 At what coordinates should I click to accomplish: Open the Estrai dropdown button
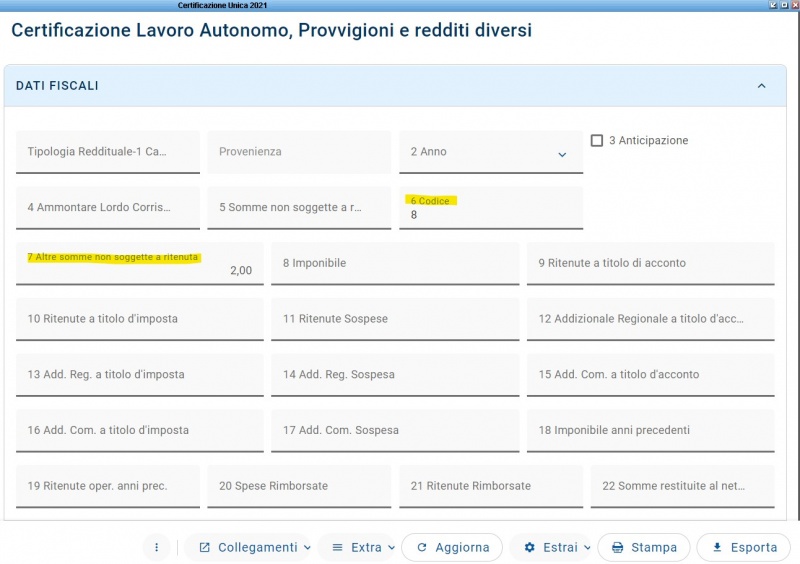551,547
